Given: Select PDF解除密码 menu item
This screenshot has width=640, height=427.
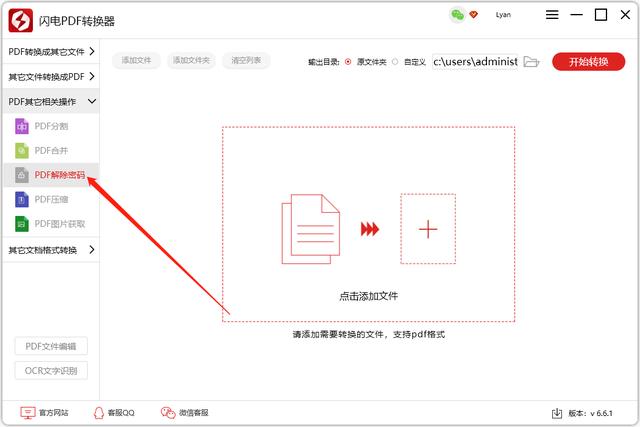Looking at the screenshot, I should 51,175.
